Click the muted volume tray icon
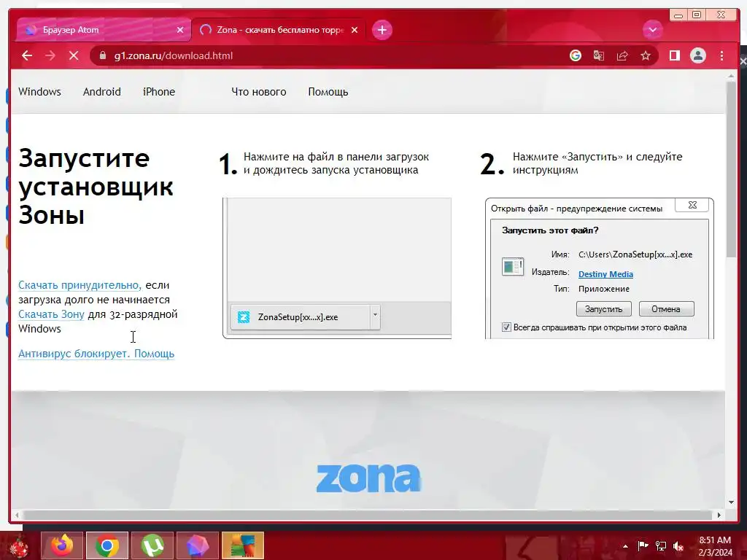Screen dimensions: 747x560 (x=678, y=546)
